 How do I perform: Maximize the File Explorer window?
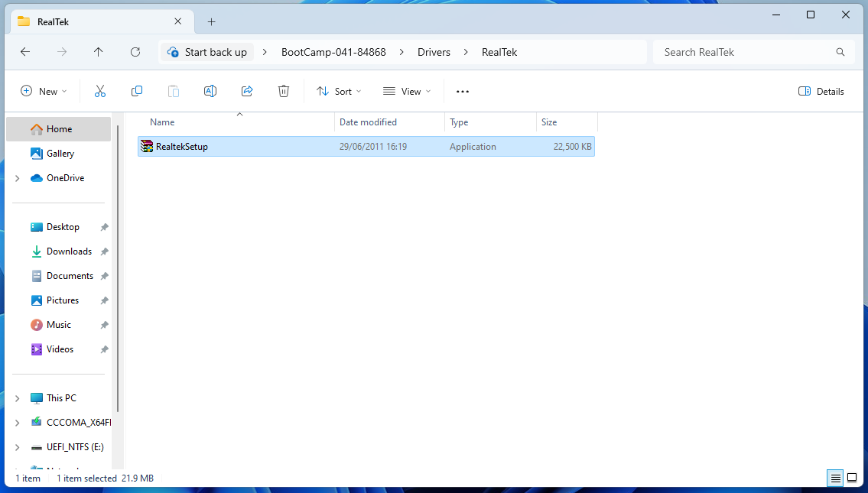[x=811, y=15]
